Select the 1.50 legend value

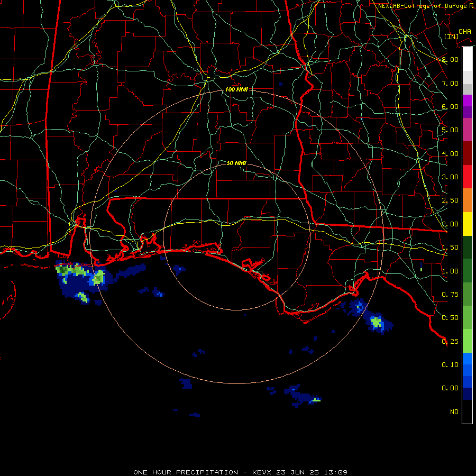[x=450, y=248]
